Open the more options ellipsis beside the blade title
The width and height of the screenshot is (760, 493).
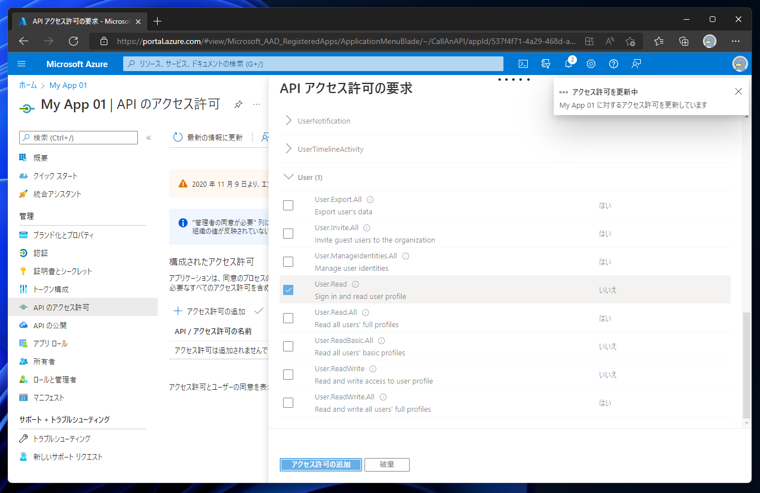click(256, 104)
